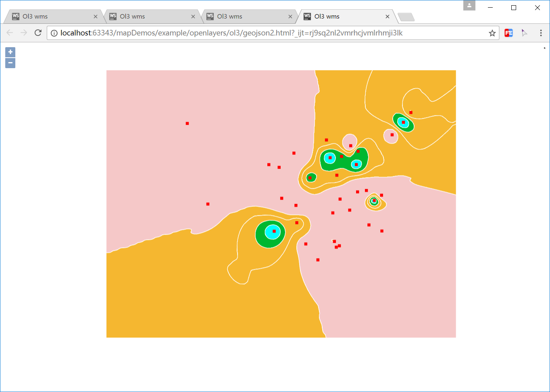
Task: Open a new tab with the blank tab button
Action: (406, 17)
